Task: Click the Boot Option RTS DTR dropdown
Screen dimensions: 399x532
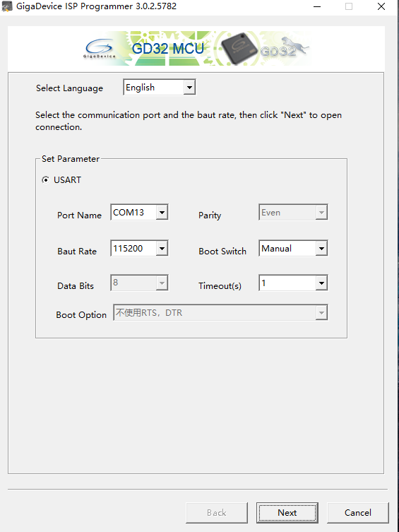Action: 220,312
